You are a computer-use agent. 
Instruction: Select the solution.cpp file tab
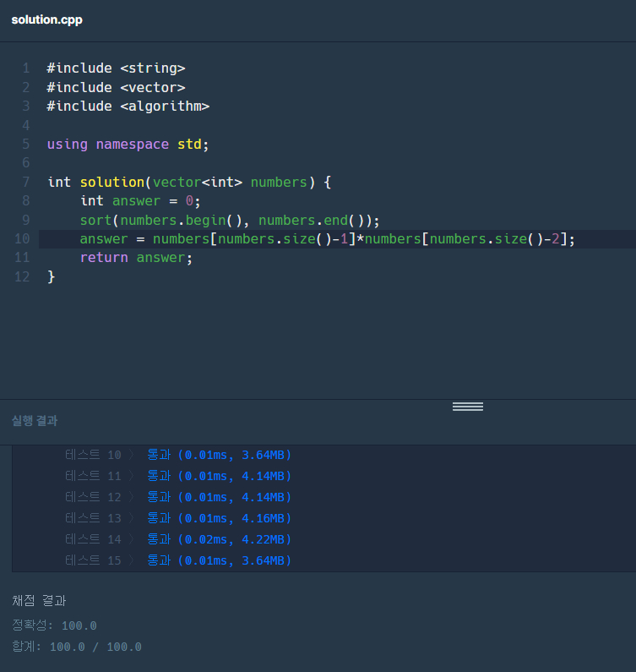point(47,19)
